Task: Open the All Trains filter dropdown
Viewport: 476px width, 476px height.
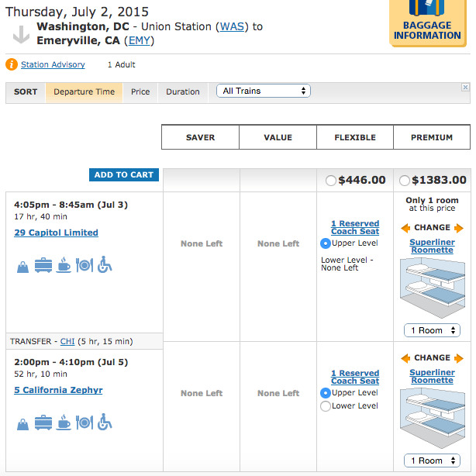Action: [264, 91]
